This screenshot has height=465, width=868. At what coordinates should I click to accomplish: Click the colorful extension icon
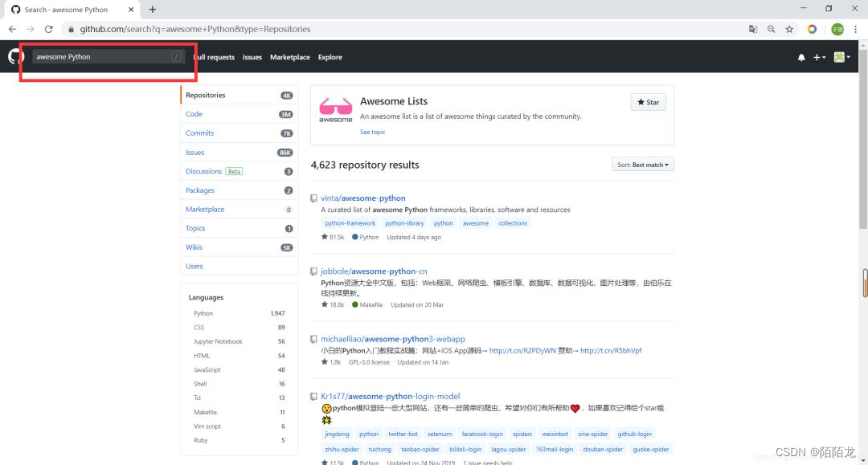click(812, 29)
